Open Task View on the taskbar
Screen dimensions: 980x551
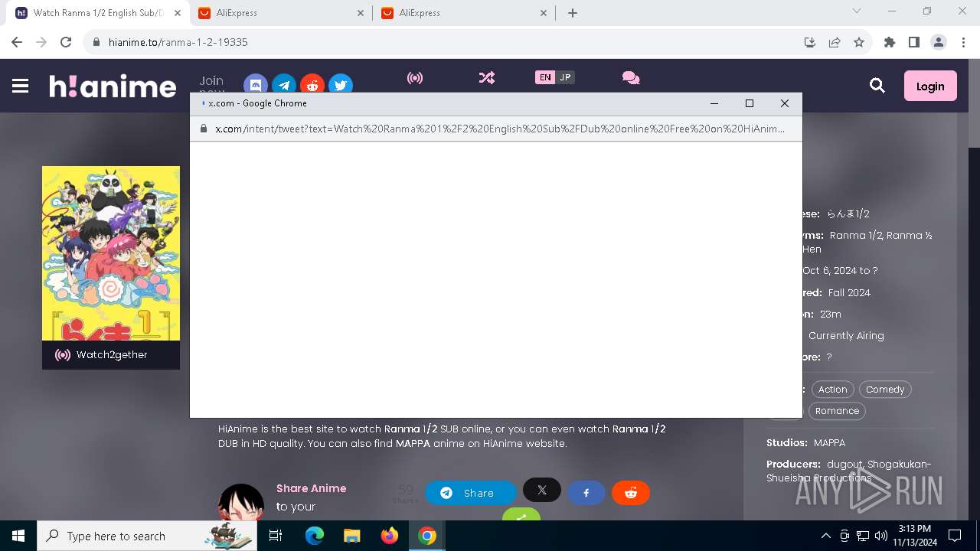pyautogui.click(x=276, y=536)
